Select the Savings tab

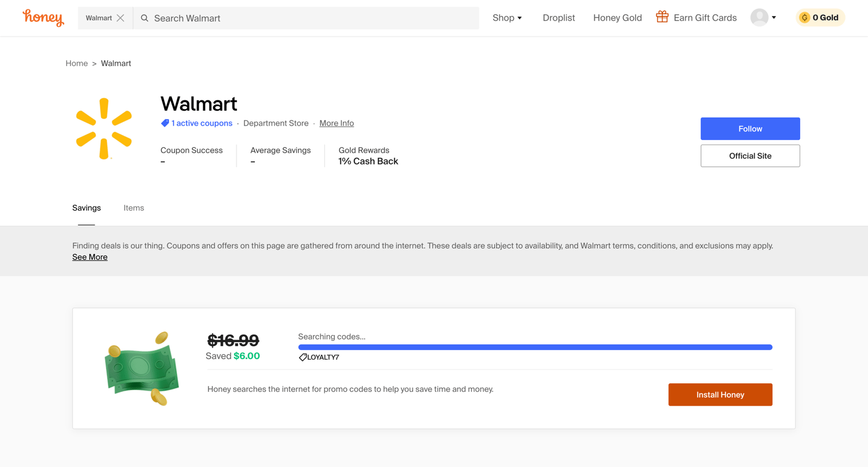pos(87,208)
